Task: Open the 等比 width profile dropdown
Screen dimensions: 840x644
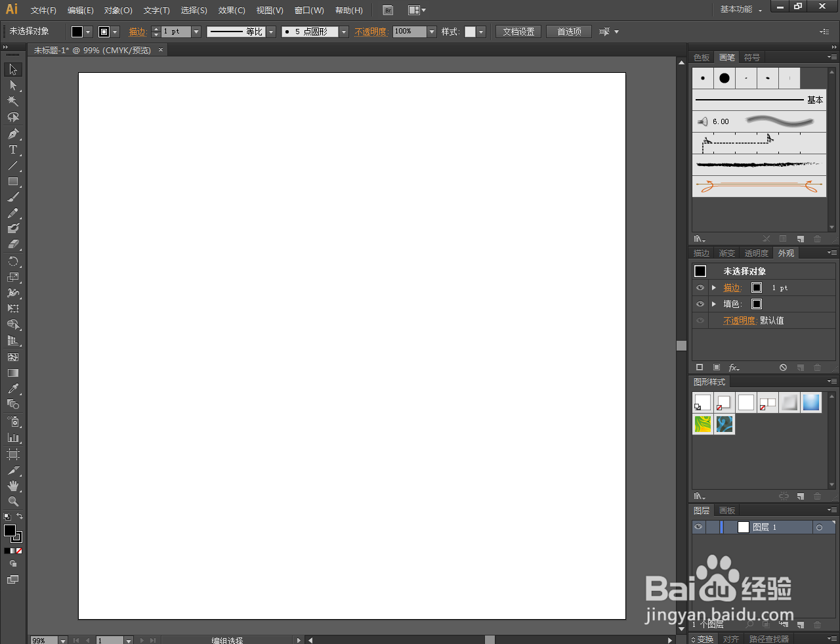Action: pyautogui.click(x=271, y=32)
